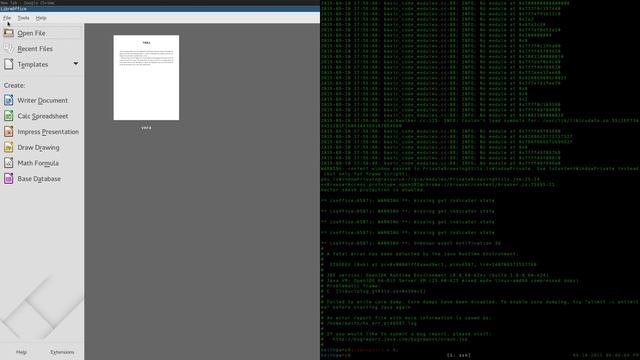Click the Open File folder icon
This screenshot has height=360, width=640.
[x=9, y=33]
